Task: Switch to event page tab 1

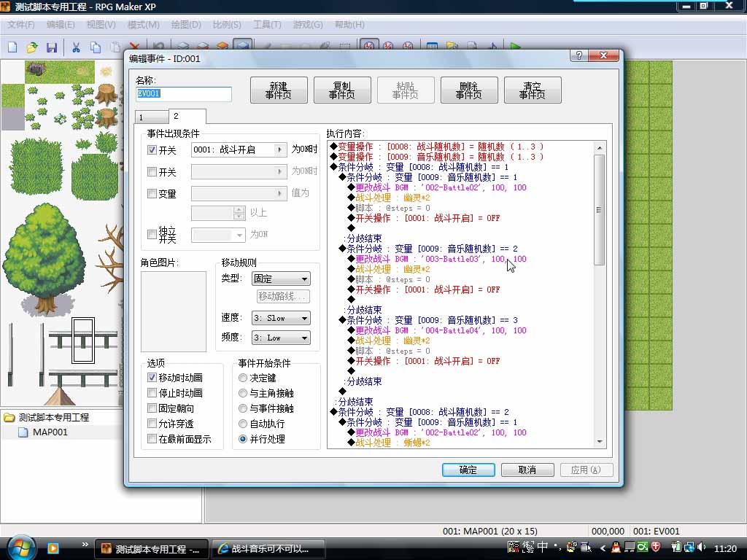Action: click(152, 117)
